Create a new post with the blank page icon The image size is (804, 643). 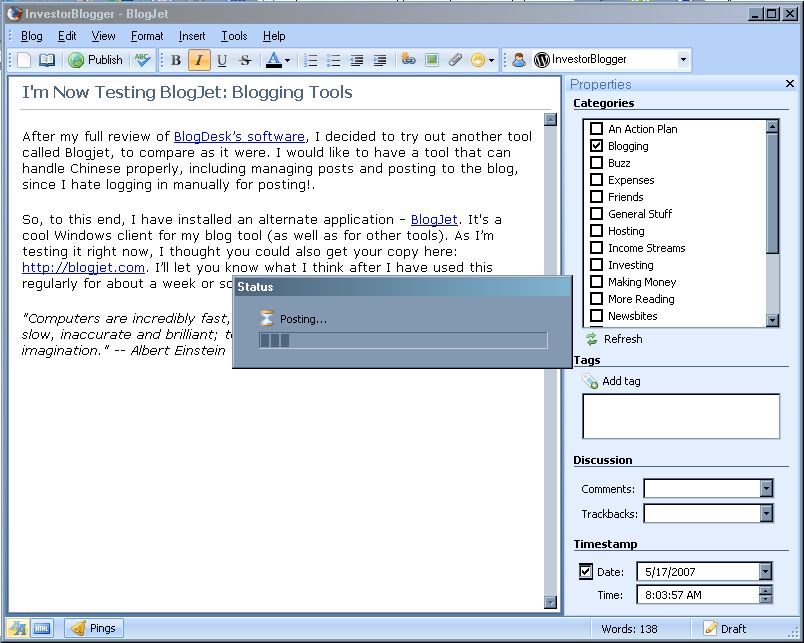pyautogui.click(x=24, y=60)
